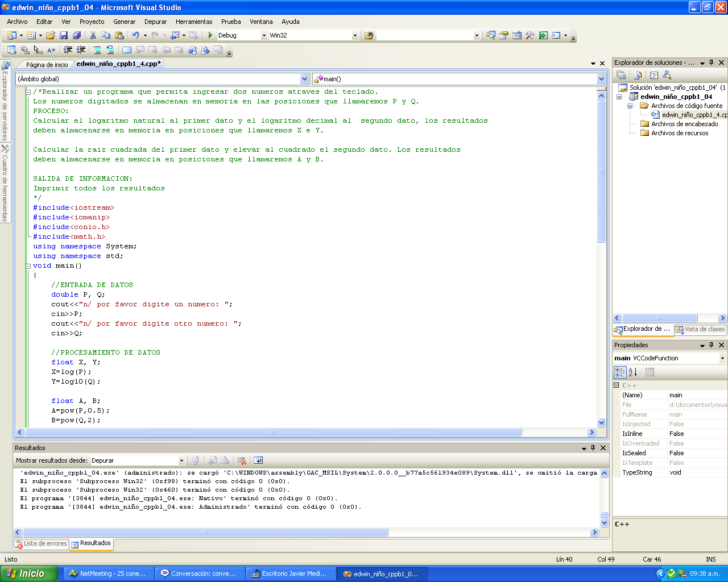Pin the Explorador de soluciones panel
The height and width of the screenshot is (582, 728).
(712, 63)
